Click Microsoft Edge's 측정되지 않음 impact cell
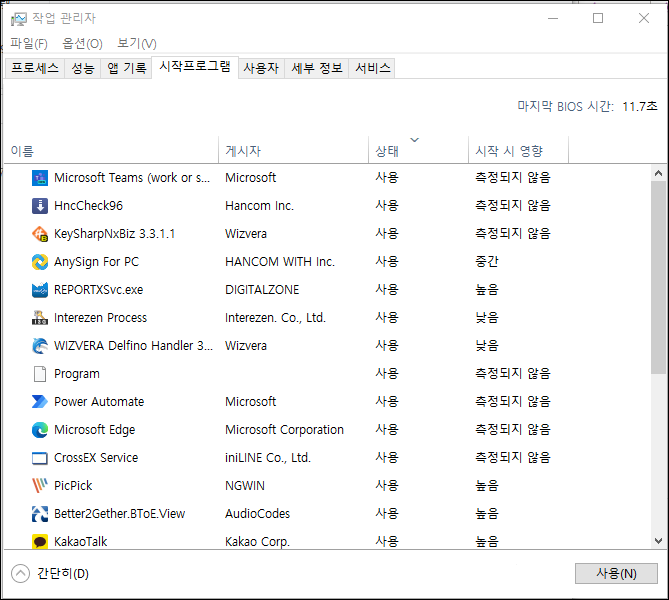669x600 pixels. coord(513,430)
